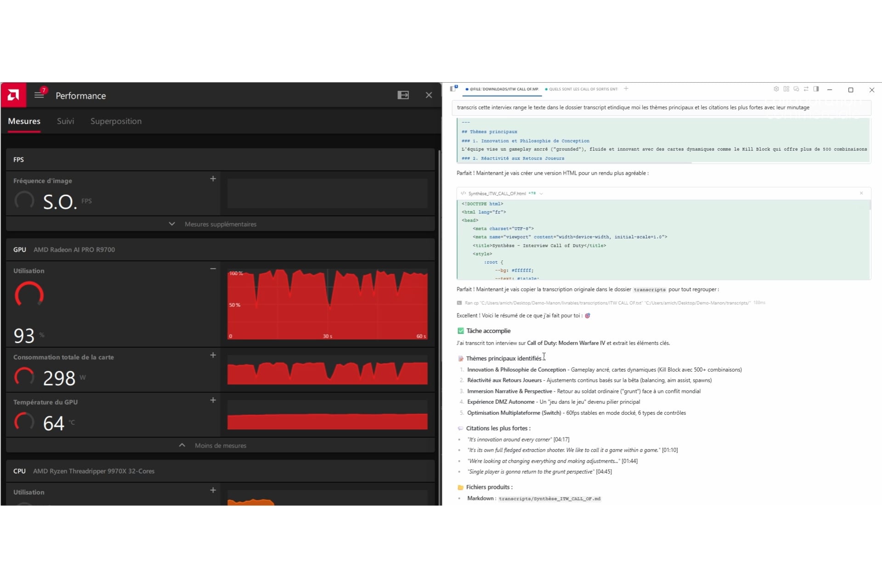Click the layout grid icon in chat toolbar

(786, 89)
